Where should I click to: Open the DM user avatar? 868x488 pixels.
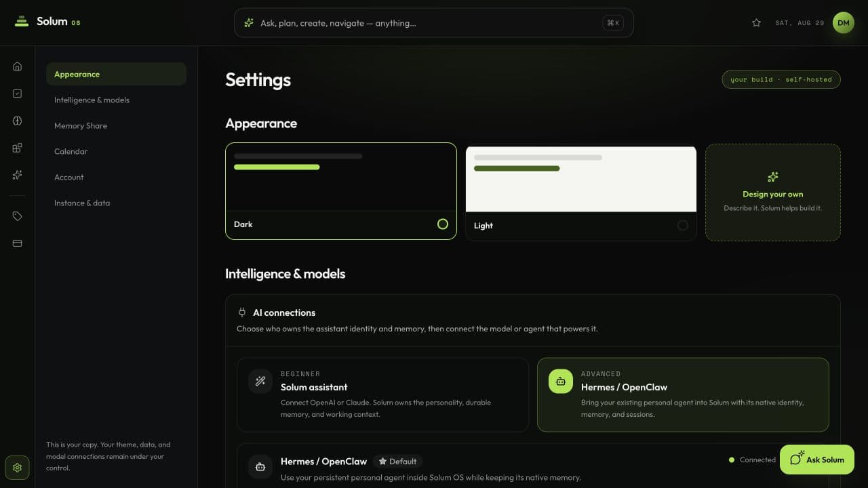point(844,23)
